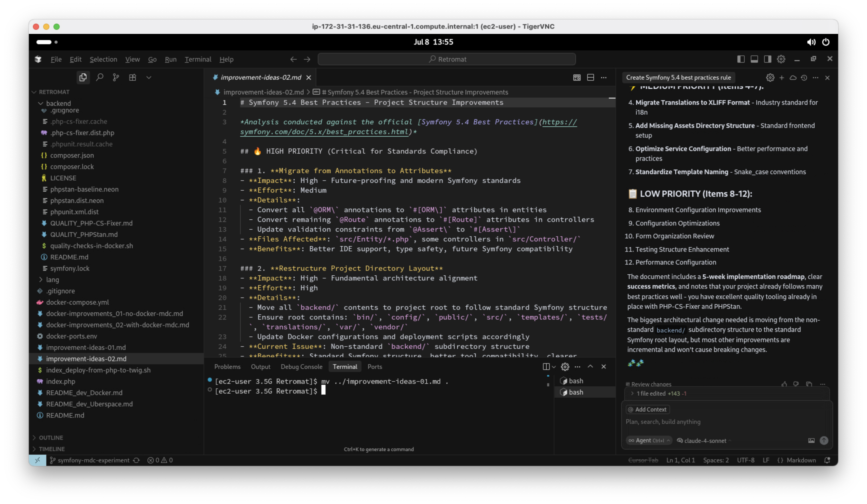This screenshot has width=867, height=504.
Task: Toggle the AI pane layout icon
Action: coord(767,59)
